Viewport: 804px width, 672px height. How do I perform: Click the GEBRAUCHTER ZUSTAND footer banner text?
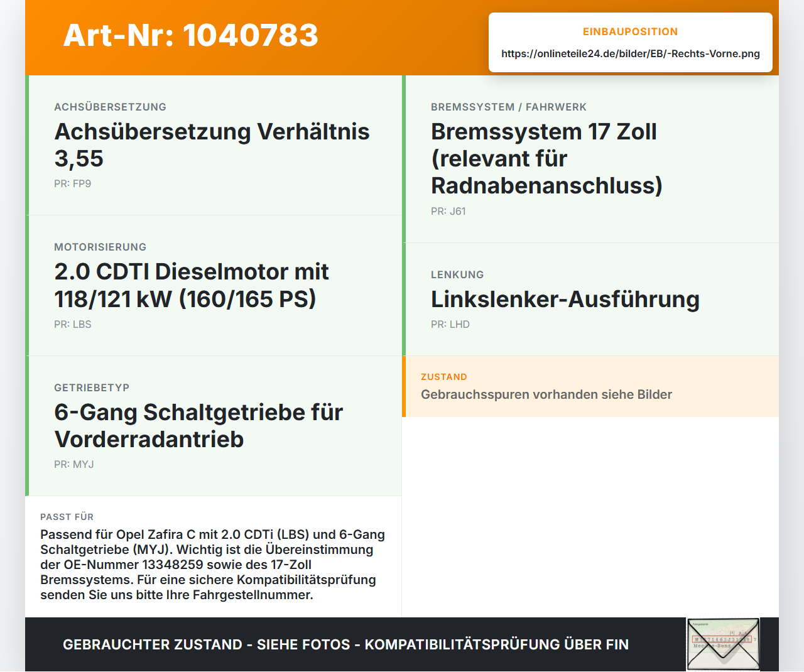click(345, 644)
